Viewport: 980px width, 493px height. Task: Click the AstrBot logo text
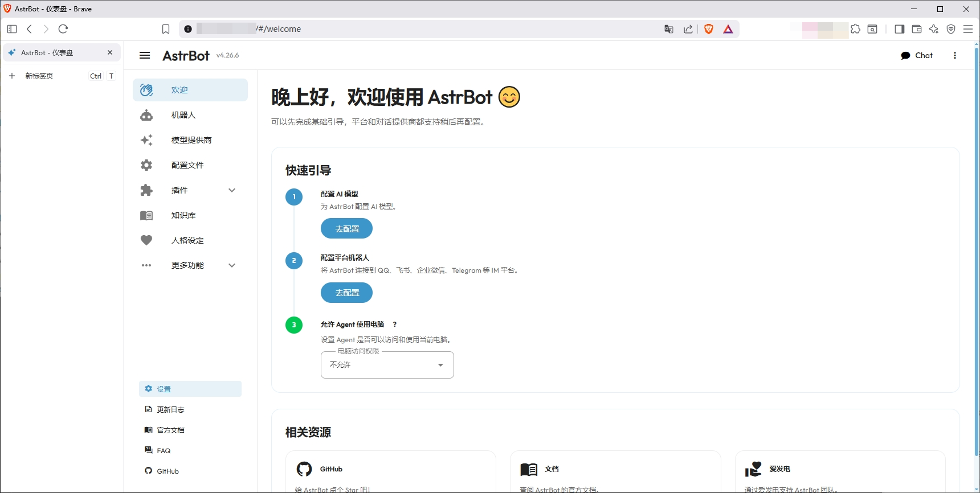point(186,55)
